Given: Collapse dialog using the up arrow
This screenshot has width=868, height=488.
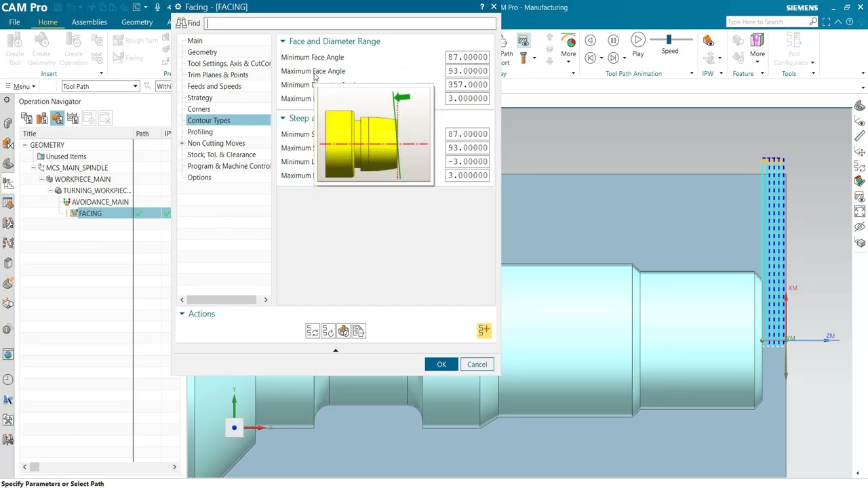Looking at the screenshot, I should point(335,350).
